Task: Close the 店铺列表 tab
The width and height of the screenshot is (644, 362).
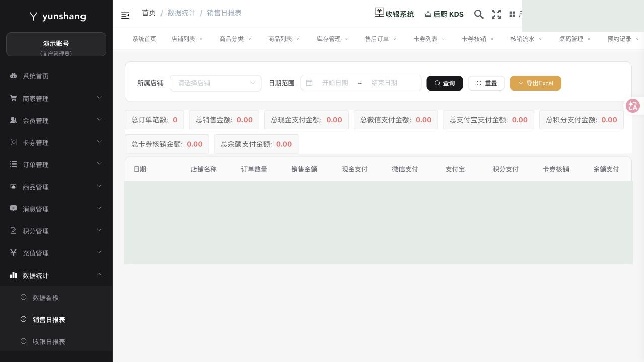Action: (x=201, y=39)
